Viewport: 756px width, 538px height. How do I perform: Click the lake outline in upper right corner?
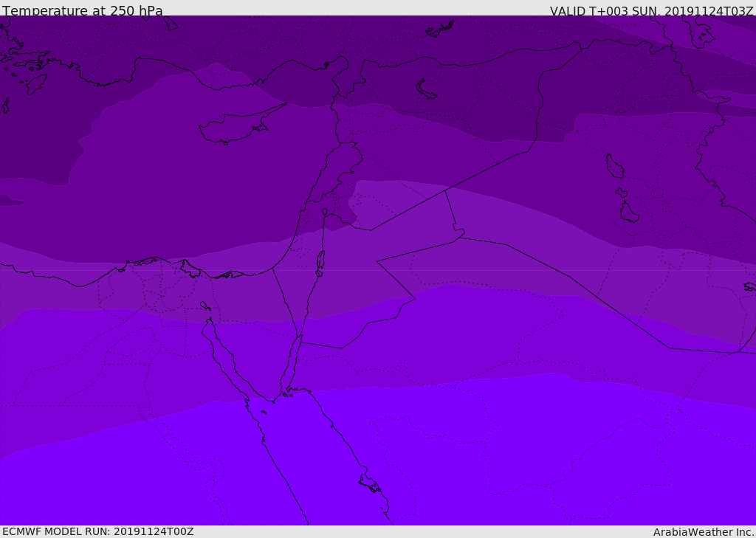[700, 32]
